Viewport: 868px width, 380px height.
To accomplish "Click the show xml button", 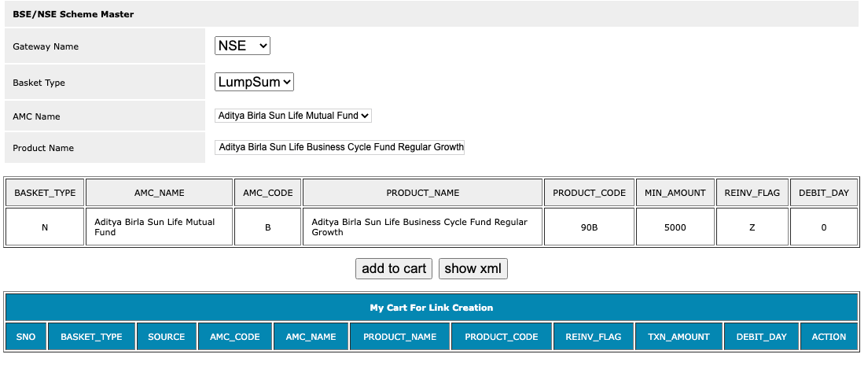I will [x=473, y=268].
